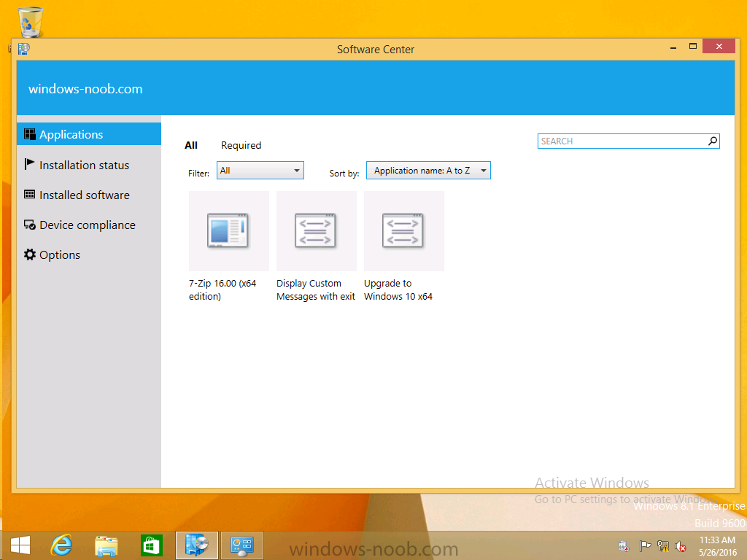Minimize the Software Center window
Image resolution: width=747 pixels, height=560 pixels.
(673, 47)
